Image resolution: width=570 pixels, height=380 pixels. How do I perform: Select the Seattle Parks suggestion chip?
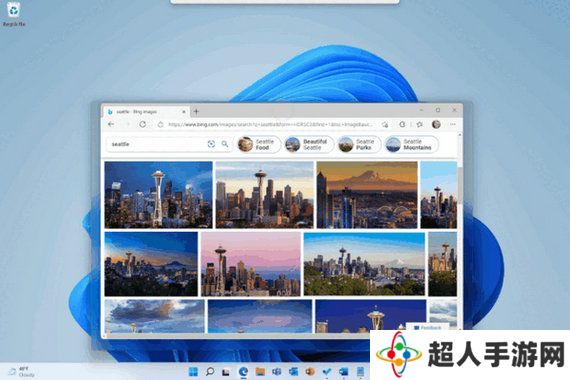tap(359, 144)
